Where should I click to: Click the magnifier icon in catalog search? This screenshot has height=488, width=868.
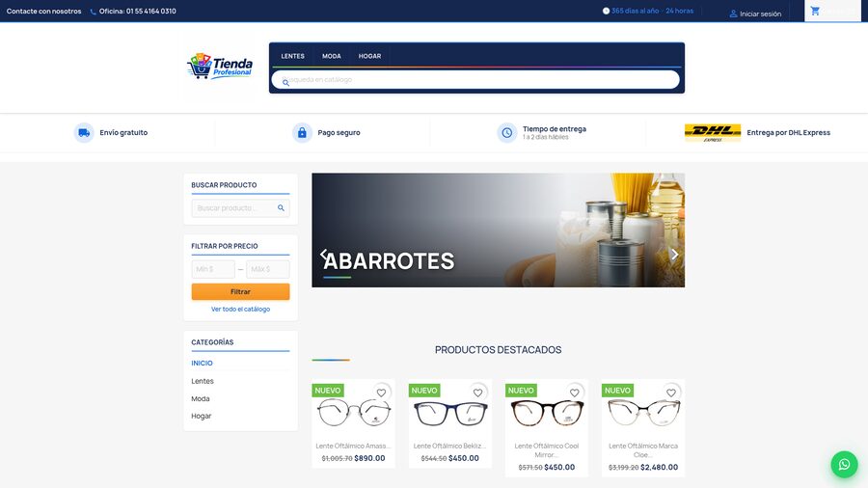point(285,82)
